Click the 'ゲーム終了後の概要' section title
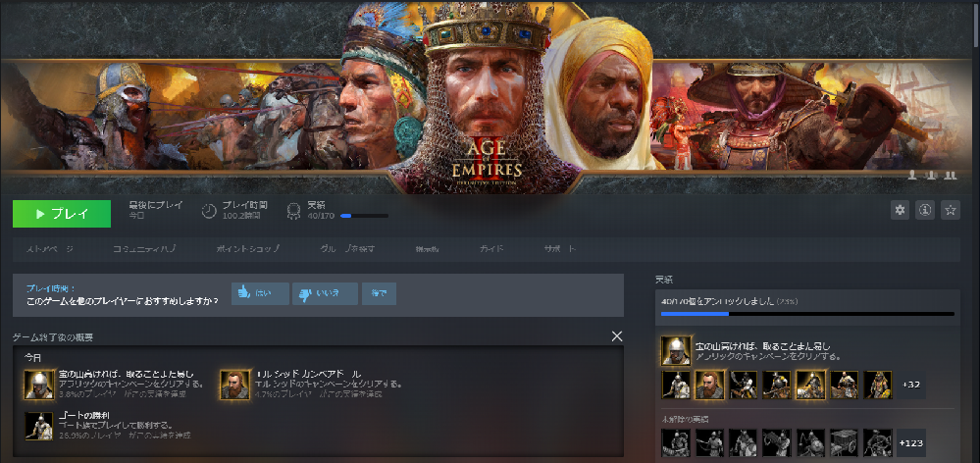The image size is (980, 463). point(53,336)
